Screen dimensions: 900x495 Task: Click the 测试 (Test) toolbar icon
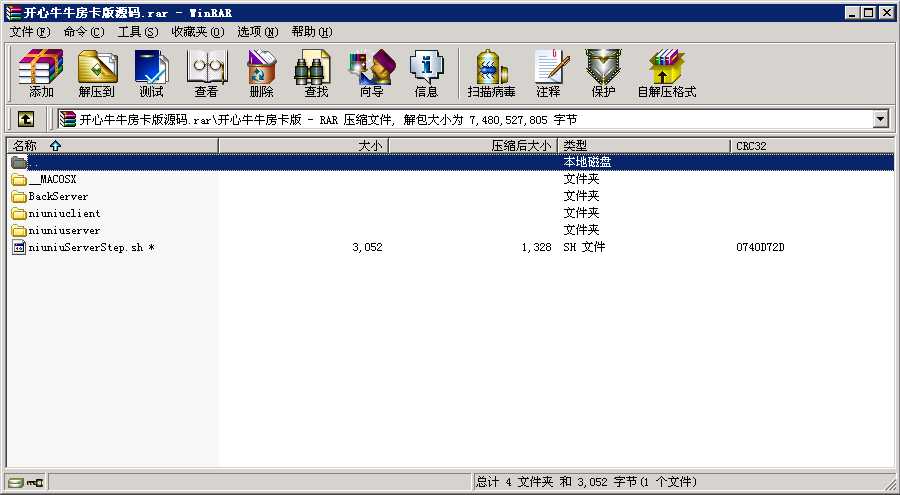tap(152, 73)
